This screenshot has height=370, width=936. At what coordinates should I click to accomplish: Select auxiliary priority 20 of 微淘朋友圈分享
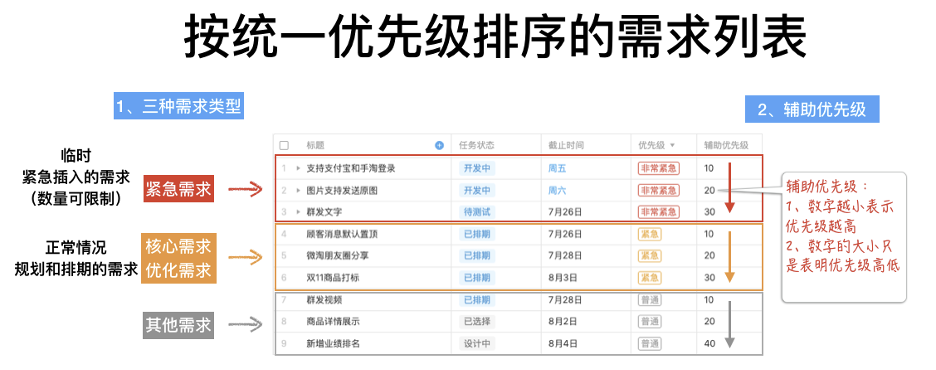[x=709, y=255]
